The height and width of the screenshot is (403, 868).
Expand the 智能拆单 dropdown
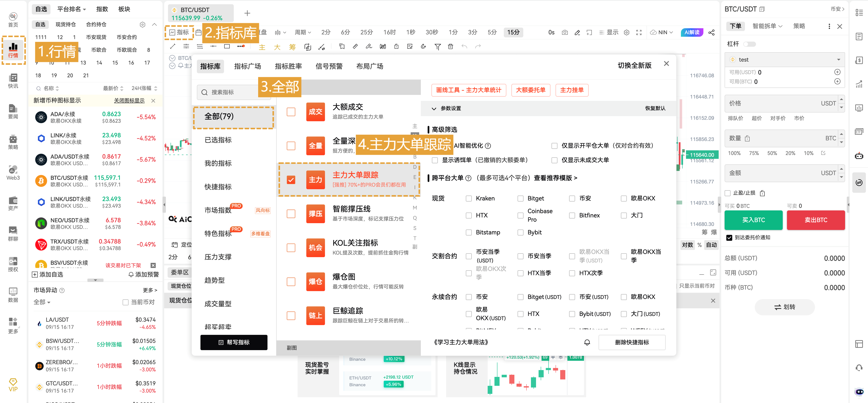tap(767, 26)
